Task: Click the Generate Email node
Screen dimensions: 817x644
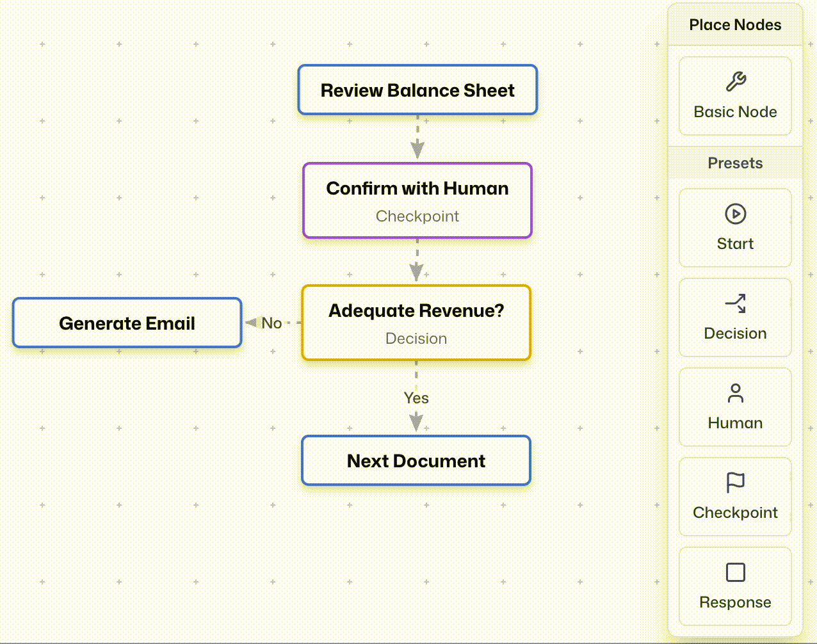Action: click(127, 323)
